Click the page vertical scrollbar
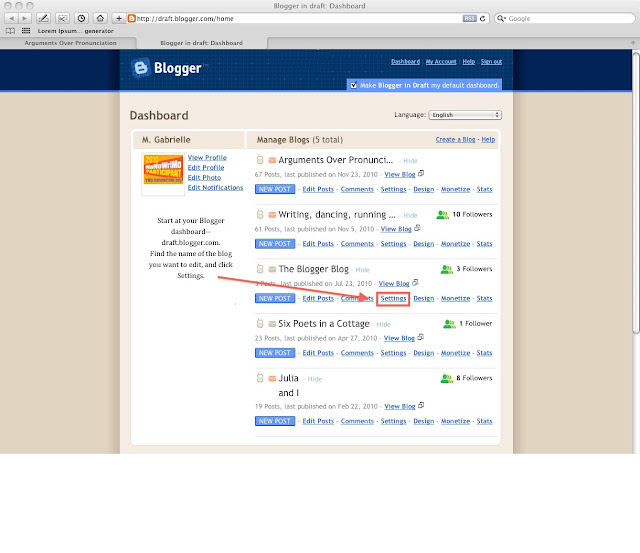Image resolution: width=640 pixels, height=553 pixels. click(x=636, y=192)
